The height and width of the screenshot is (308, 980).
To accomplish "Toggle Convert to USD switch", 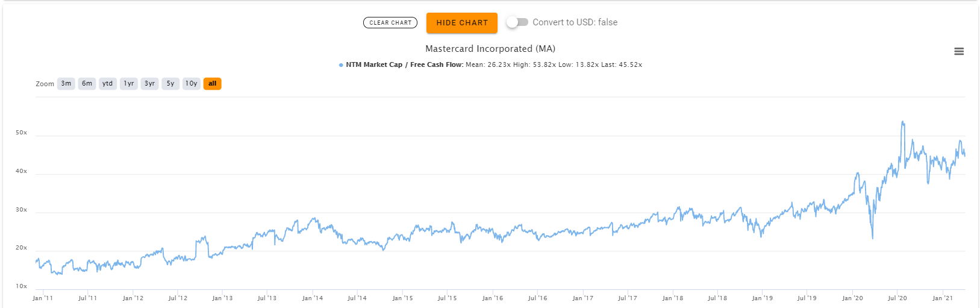I will pos(517,22).
